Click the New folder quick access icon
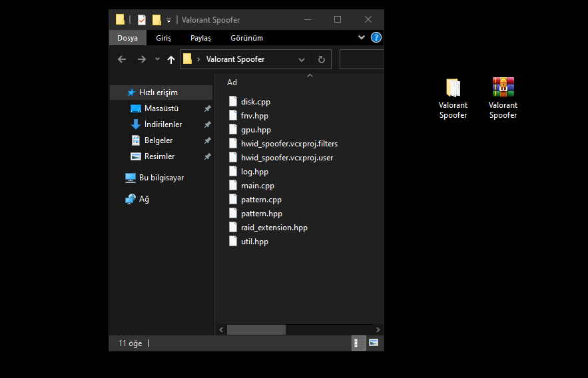 point(156,20)
